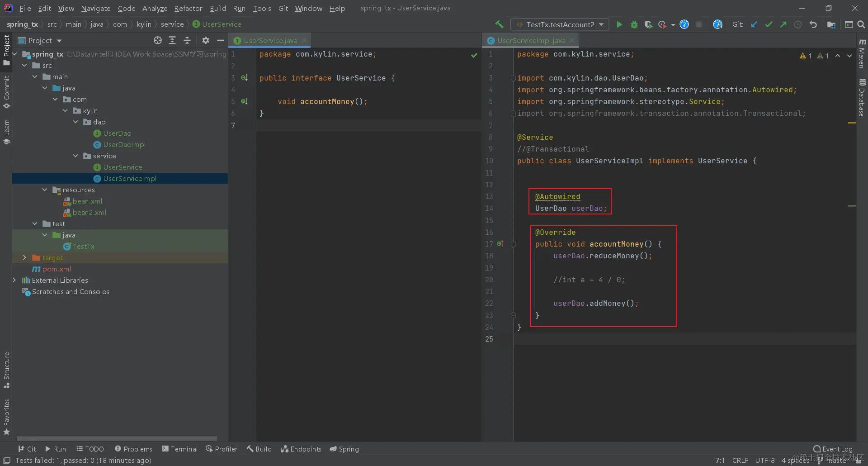
Task: Toggle the Structure tool window stripe
Action: click(6, 370)
